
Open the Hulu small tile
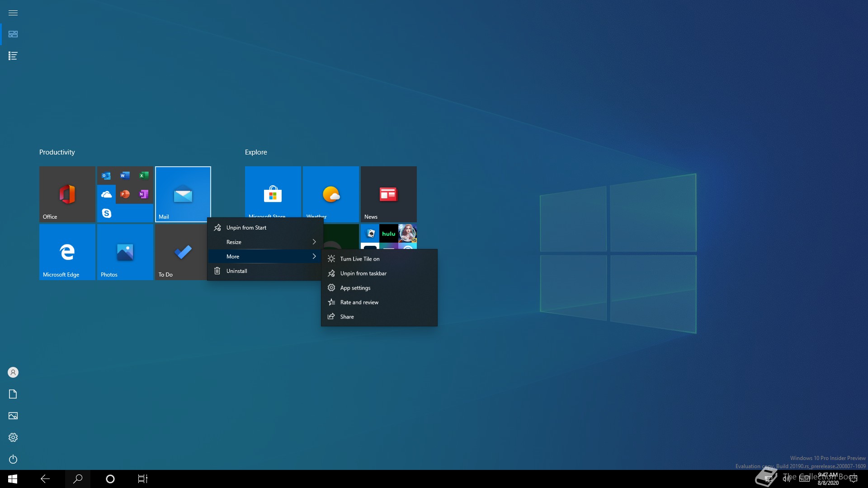tap(389, 234)
